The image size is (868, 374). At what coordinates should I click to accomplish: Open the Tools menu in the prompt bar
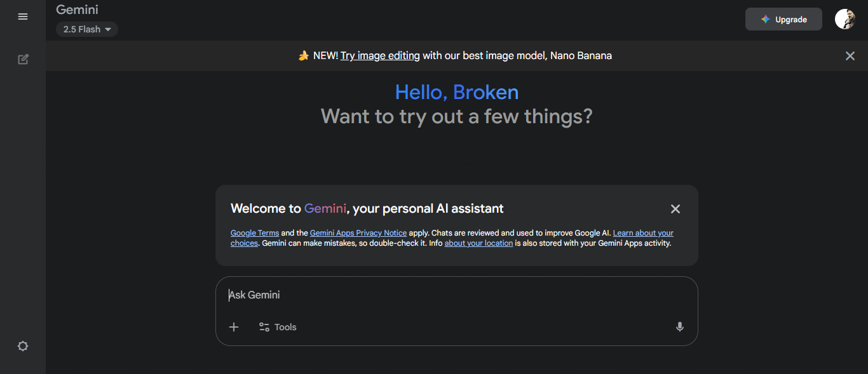pos(277,326)
